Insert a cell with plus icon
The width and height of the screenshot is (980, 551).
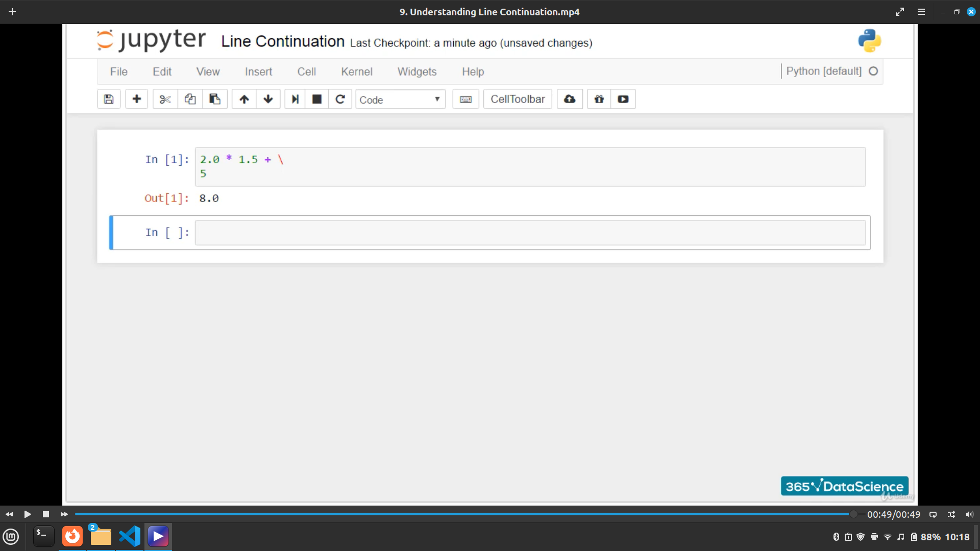(136, 99)
